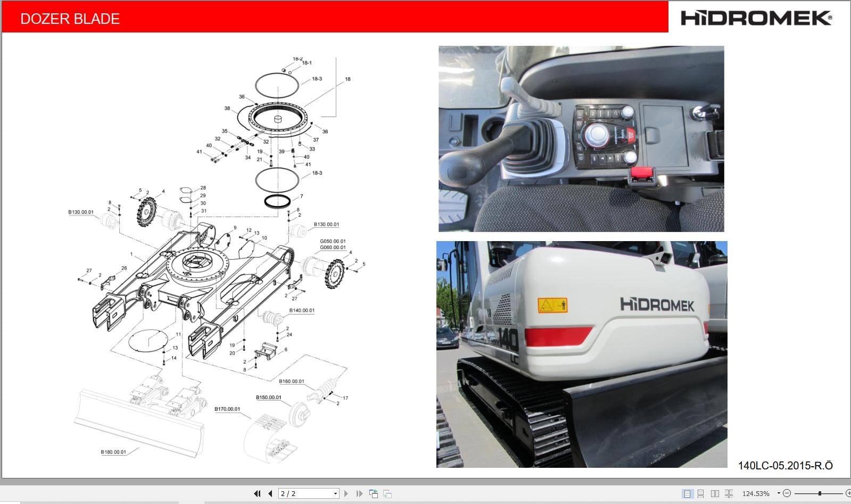Screen dimensions: 851x504
Task: Click part number 38 in the diagram
Action: 227,109
